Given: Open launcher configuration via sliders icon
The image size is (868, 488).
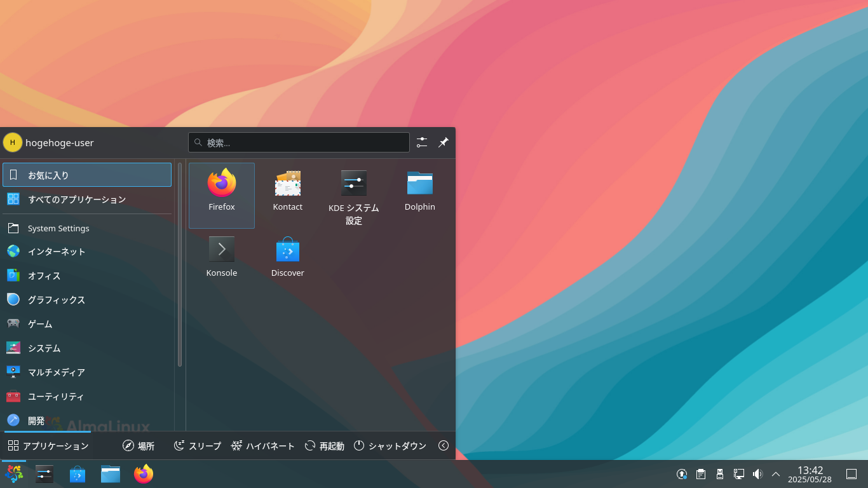Looking at the screenshot, I should pos(422,142).
